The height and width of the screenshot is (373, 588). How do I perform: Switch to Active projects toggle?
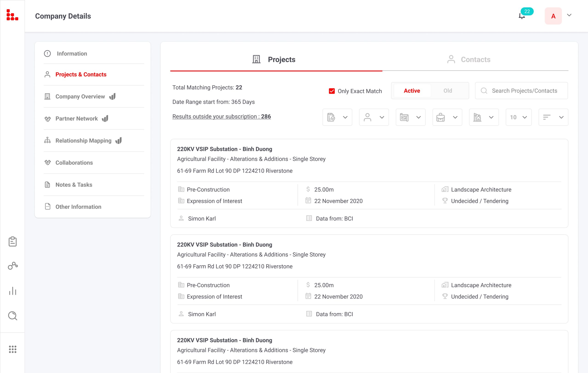coord(412,91)
